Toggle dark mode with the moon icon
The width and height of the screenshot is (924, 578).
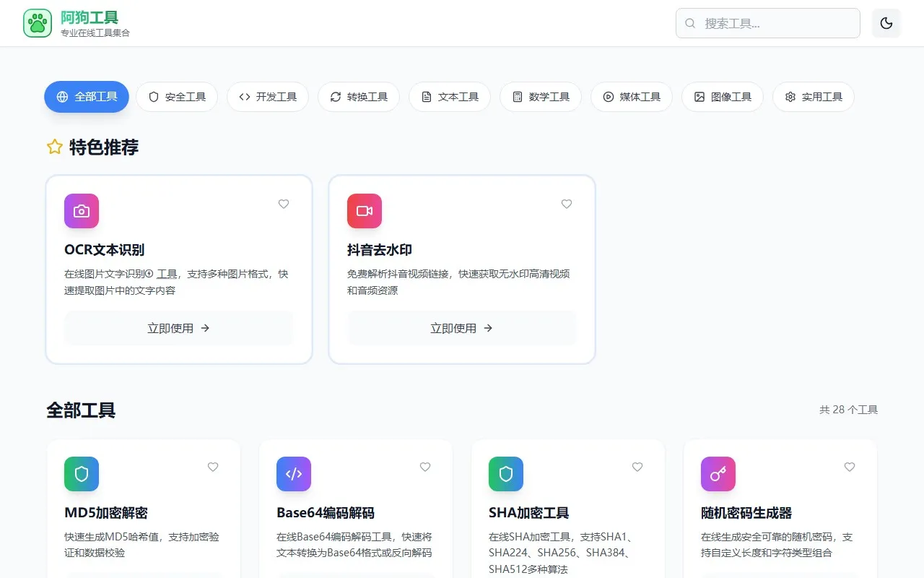coord(886,22)
